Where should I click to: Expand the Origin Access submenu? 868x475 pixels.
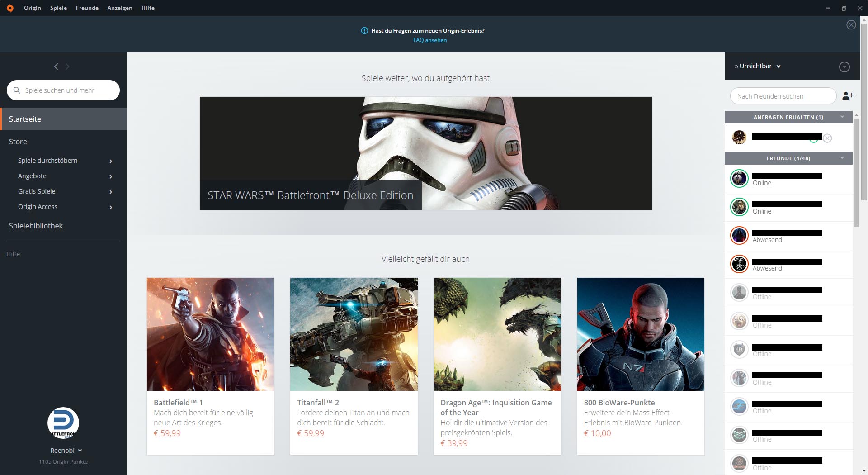111,207
